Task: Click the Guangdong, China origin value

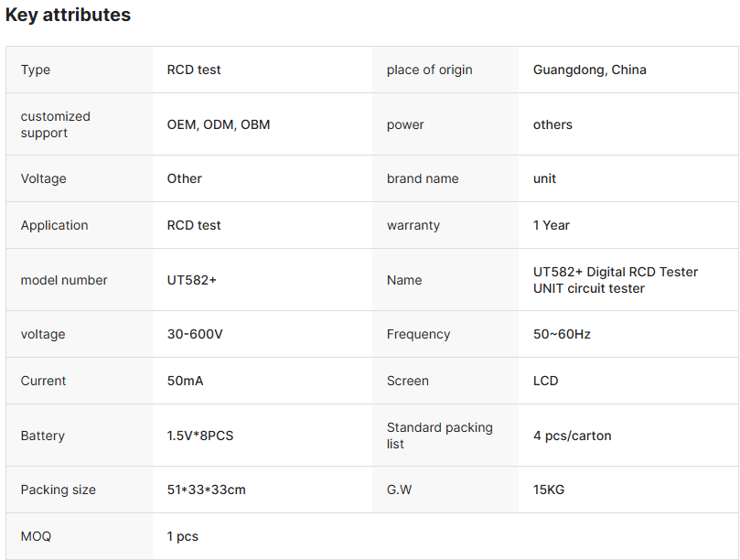Action: (x=589, y=70)
